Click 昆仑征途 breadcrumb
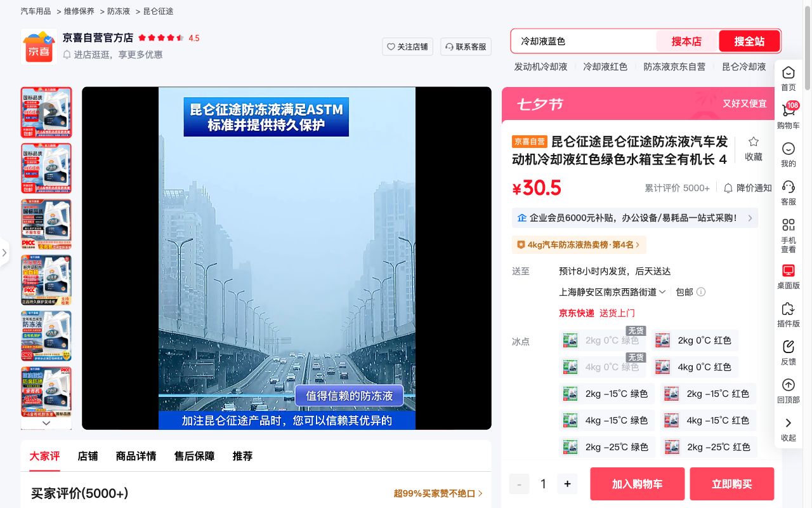Image resolution: width=812 pixels, height=508 pixels. click(158, 11)
